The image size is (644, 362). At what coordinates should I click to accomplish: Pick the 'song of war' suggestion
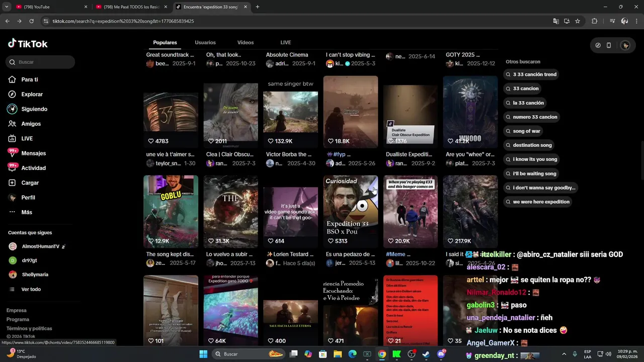click(524, 131)
